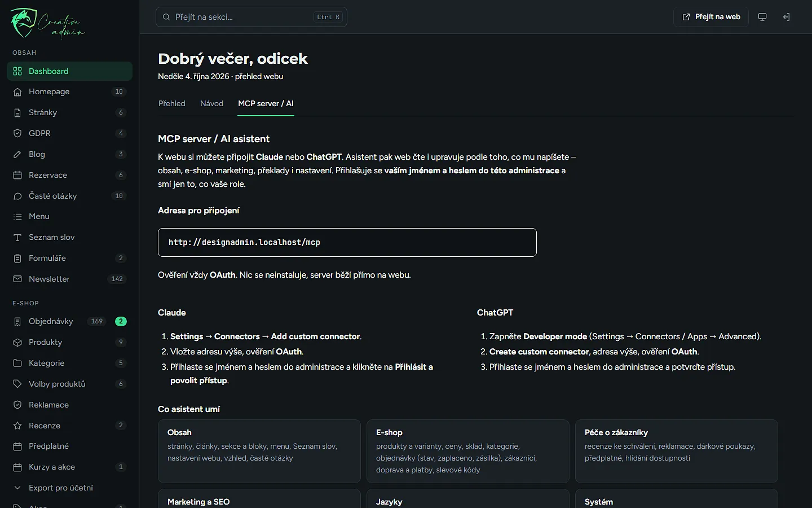Viewport: 812px width, 508px height.
Task: Open Kurzy a akce in the sidebar
Action: [69, 467]
